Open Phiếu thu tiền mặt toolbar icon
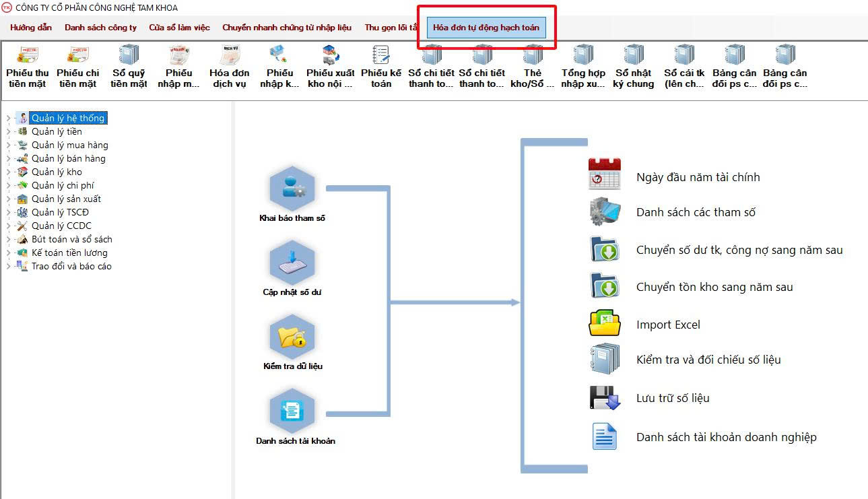868x499 pixels. [x=27, y=55]
